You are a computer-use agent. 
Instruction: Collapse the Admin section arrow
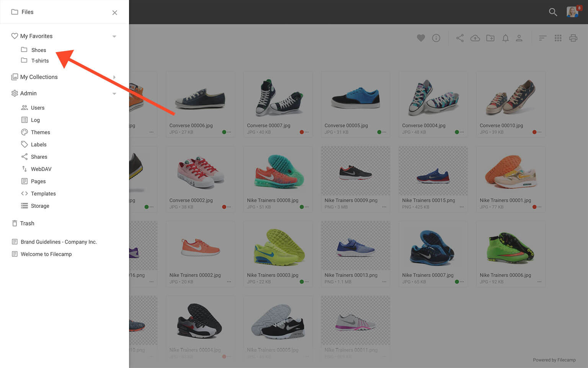click(x=114, y=94)
